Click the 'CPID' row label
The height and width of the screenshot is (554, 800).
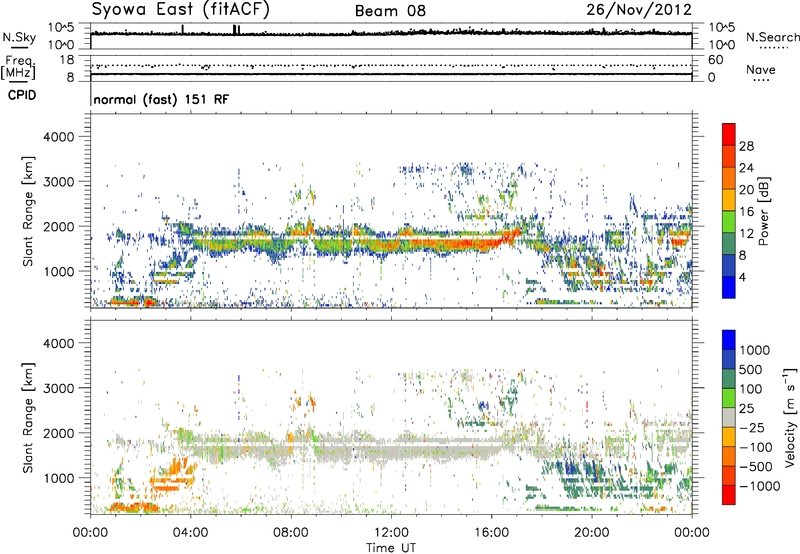(x=22, y=95)
